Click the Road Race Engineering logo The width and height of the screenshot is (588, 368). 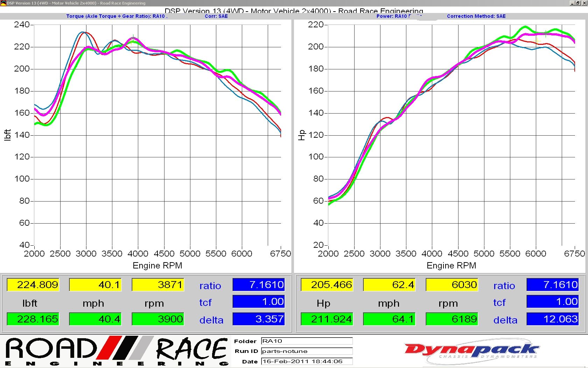point(117,351)
